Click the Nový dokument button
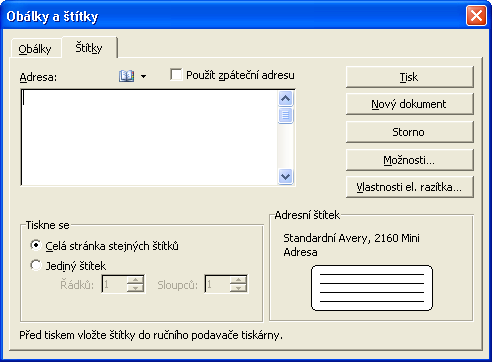 point(410,104)
